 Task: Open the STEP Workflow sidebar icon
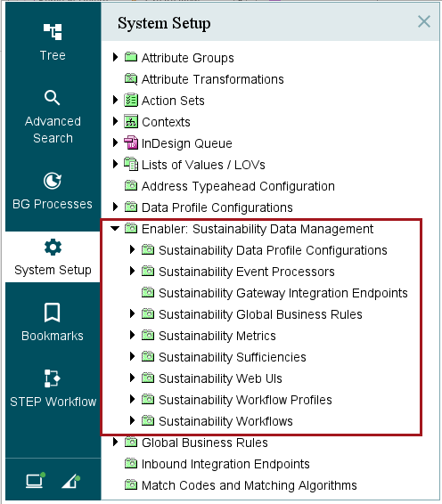tap(52, 378)
